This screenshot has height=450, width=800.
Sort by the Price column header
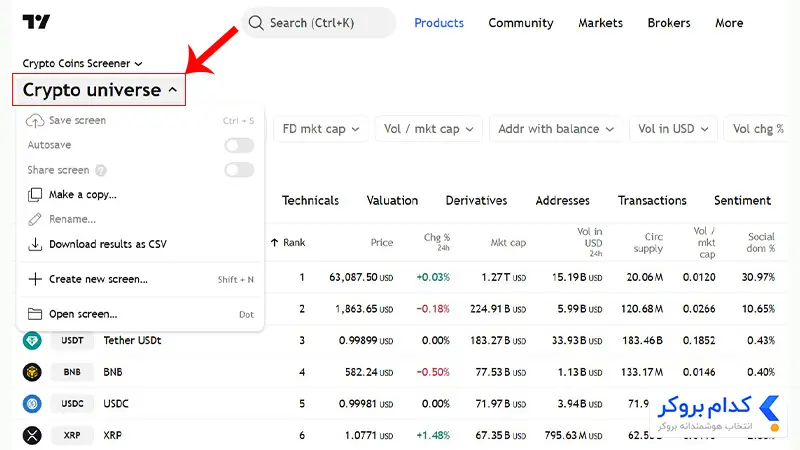382,243
